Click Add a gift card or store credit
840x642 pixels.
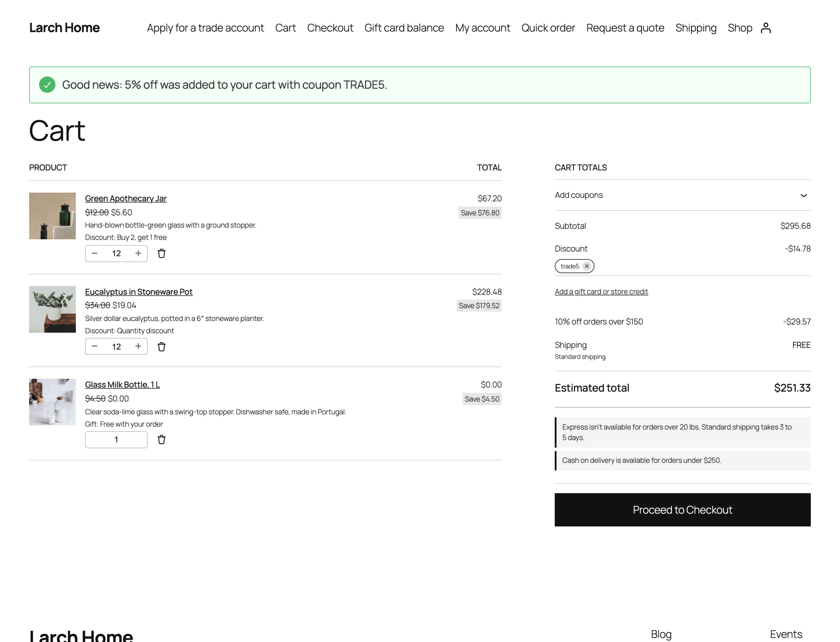click(601, 291)
